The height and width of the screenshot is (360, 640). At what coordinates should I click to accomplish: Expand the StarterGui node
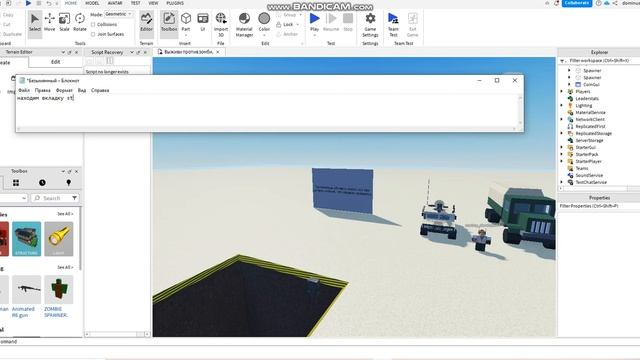click(562, 147)
